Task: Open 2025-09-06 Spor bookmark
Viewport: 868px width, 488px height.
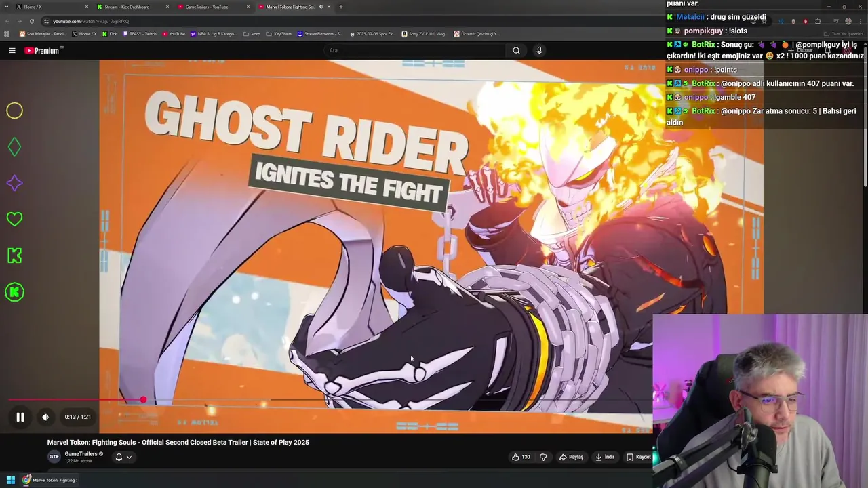Action: [372, 33]
